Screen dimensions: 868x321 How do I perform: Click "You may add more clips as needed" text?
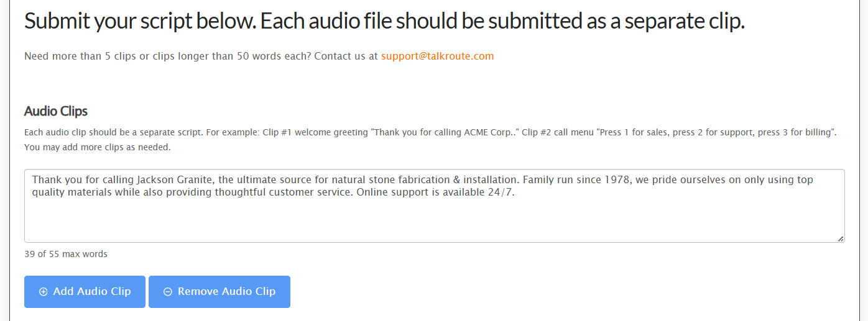point(97,148)
